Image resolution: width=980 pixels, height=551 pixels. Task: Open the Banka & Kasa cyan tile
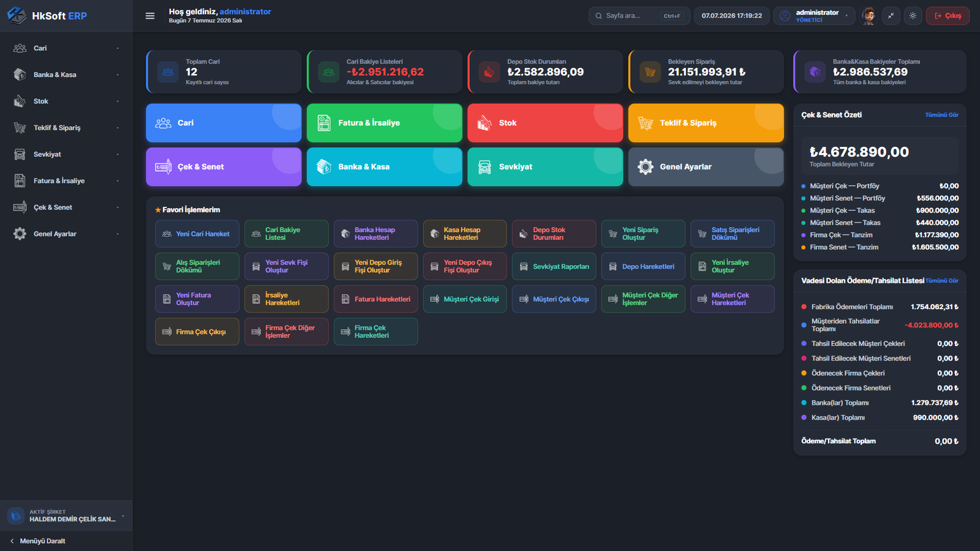pos(384,167)
